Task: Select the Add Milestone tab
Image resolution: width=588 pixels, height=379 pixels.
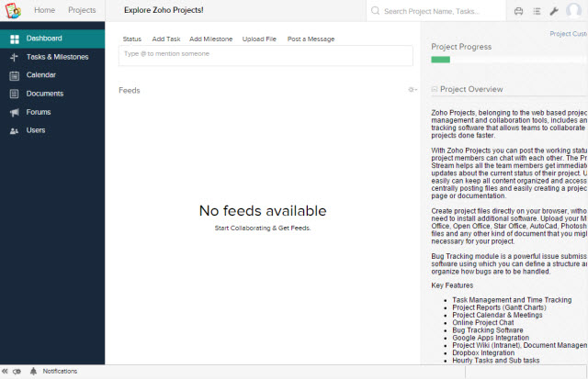Action: coord(210,39)
